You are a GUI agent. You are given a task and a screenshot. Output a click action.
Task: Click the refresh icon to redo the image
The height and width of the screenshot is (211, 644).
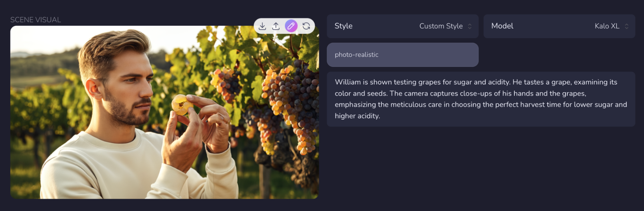click(x=305, y=26)
